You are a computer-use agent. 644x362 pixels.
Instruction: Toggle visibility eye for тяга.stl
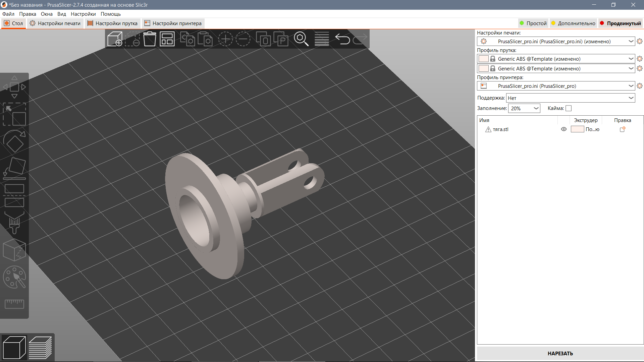pos(564,129)
